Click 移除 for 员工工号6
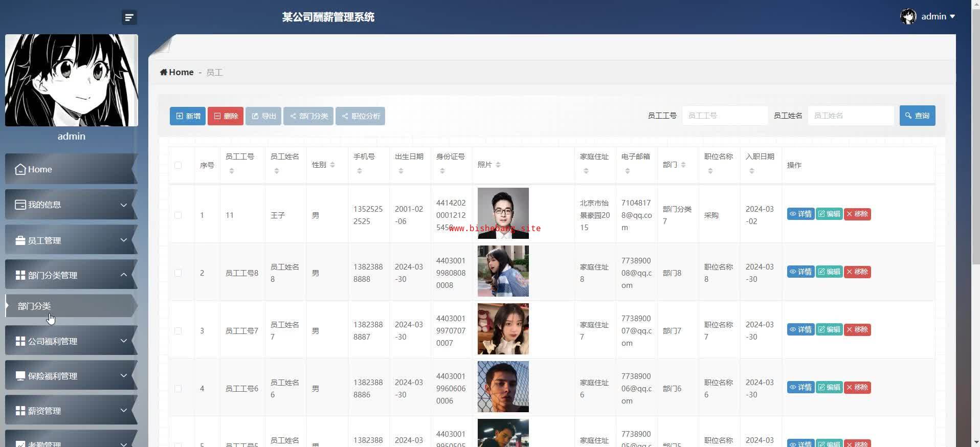980x447 pixels. click(x=857, y=388)
